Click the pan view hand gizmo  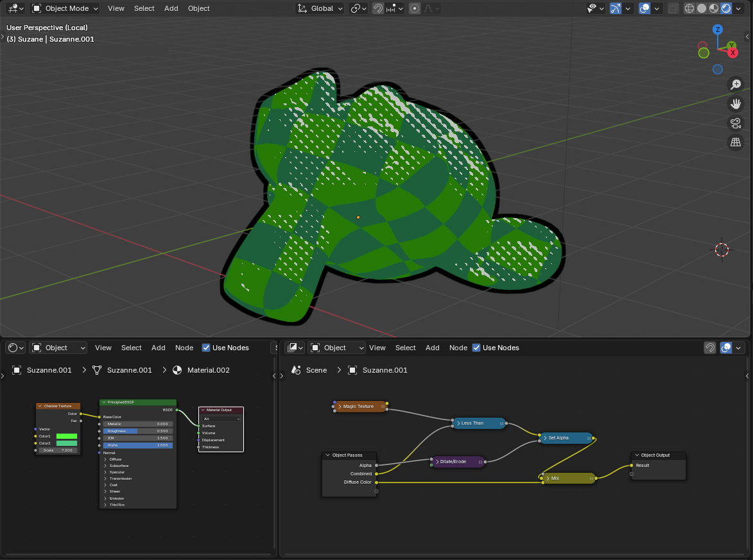[x=735, y=104]
